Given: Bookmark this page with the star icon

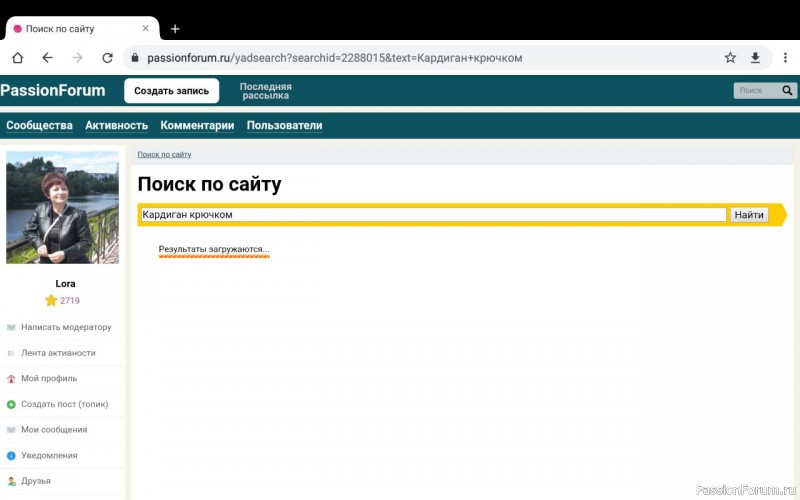Looking at the screenshot, I should click(x=730, y=58).
